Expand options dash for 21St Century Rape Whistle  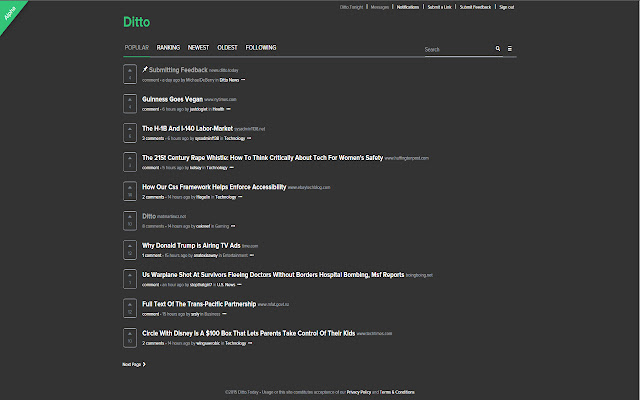232,168
